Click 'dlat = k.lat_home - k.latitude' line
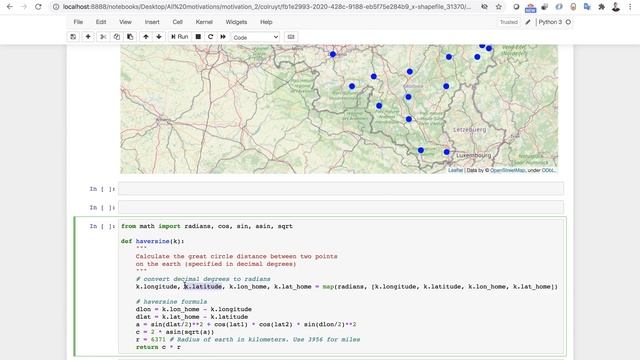The image size is (640, 360). [x=192, y=317]
